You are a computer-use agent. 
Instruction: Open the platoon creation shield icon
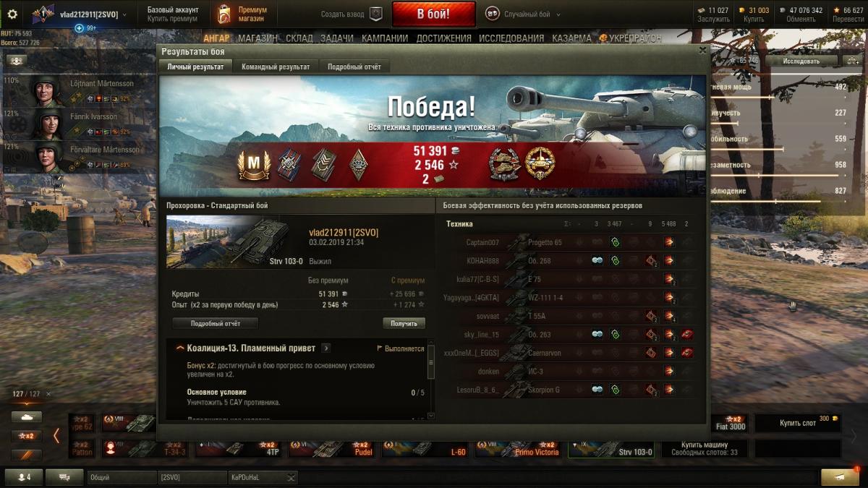[375, 14]
